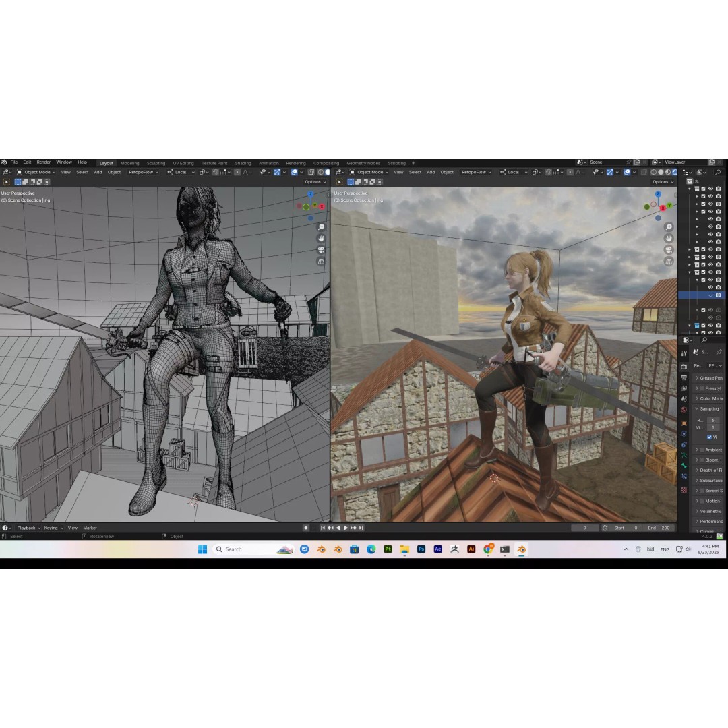Toggle the Sampling viewport denoising checkbox
The height and width of the screenshot is (728, 728).
point(709,437)
